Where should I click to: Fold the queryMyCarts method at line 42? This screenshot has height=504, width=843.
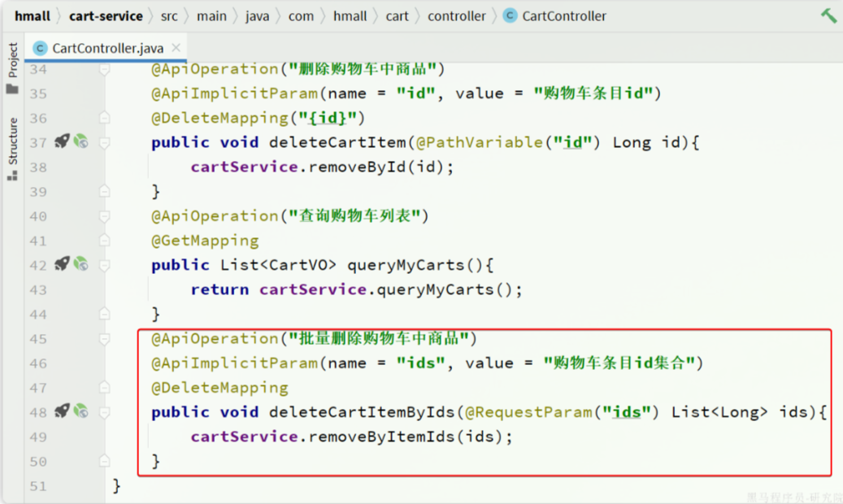[x=105, y=264]
